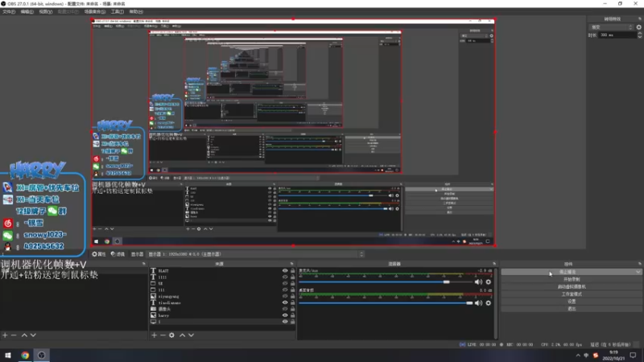Screen dimensions: 644x362
Task: Increase transition duration with up arrow
Action: 639,33
